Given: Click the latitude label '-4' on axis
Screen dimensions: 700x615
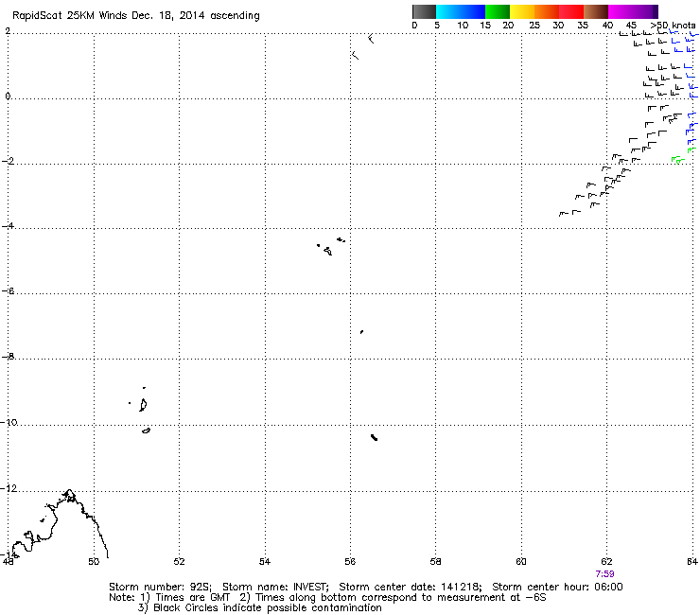Looking at the screenshot, I should pyautogui.click(x=8, y=226).
